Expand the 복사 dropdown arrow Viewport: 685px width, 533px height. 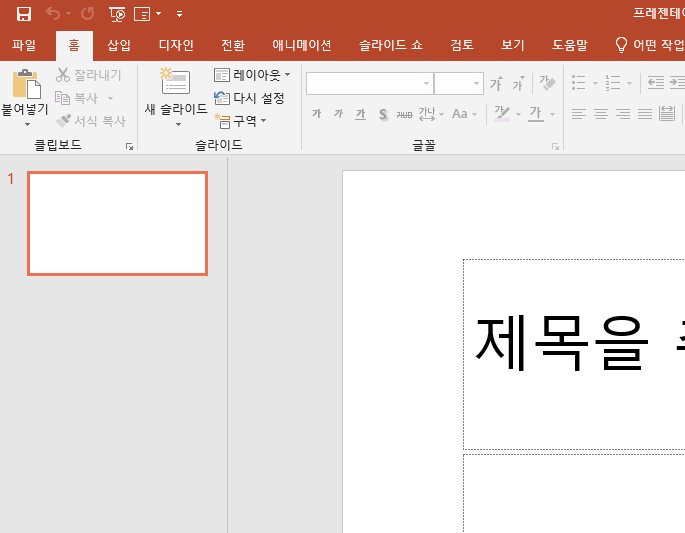click(x=111, y=98)
